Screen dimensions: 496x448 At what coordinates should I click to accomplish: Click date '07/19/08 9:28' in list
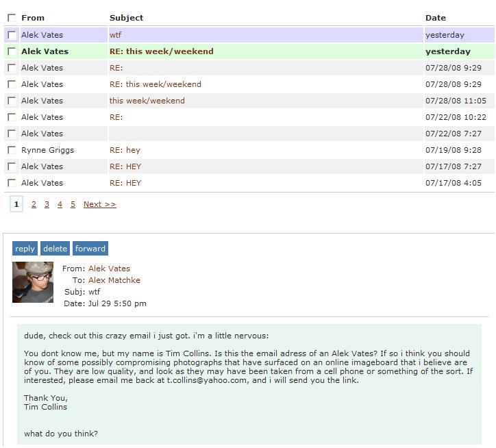tap(454, 150)
